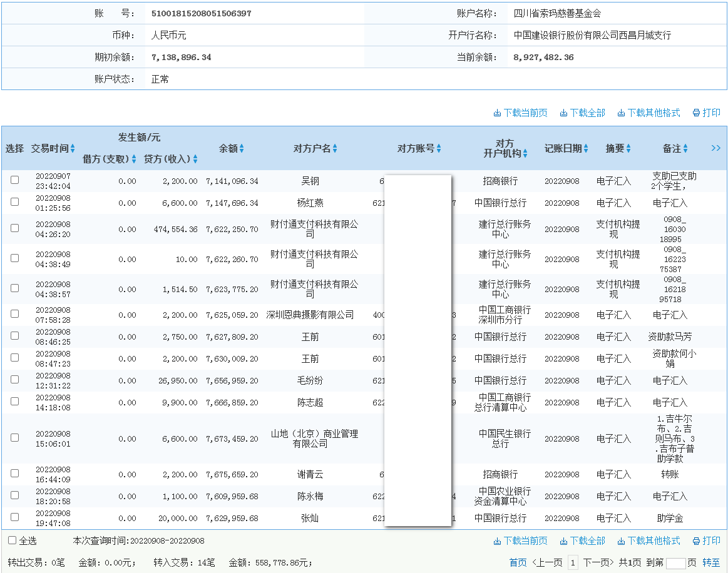
Task: Go to previous page 上一页
Action: pos(547,563)
